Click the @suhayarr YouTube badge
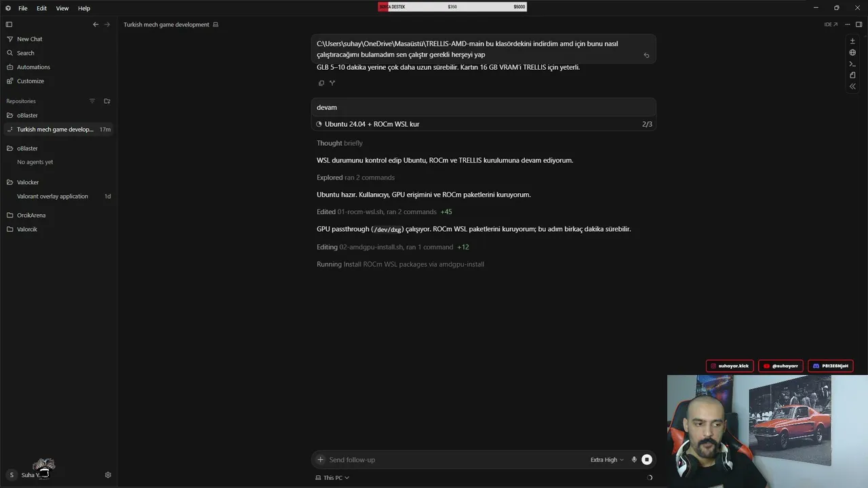868x488 pixels. click(781, 366)
